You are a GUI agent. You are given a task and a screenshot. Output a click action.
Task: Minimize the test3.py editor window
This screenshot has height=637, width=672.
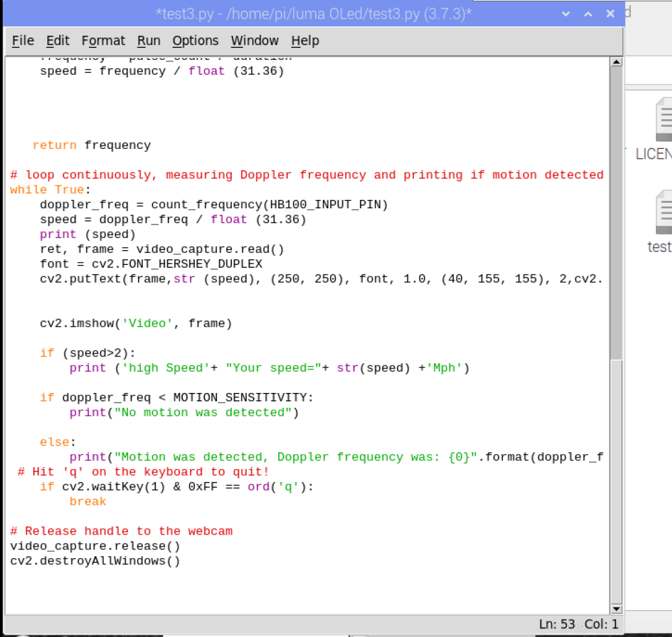coord(566,13)
